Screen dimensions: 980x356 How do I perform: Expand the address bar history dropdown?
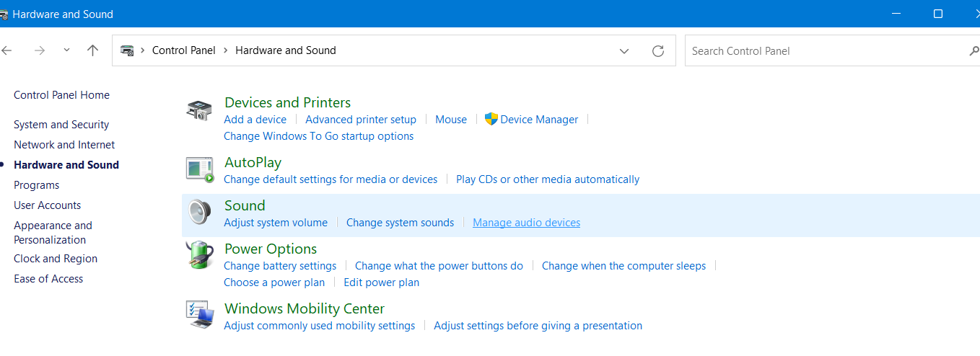pos(624,50)
